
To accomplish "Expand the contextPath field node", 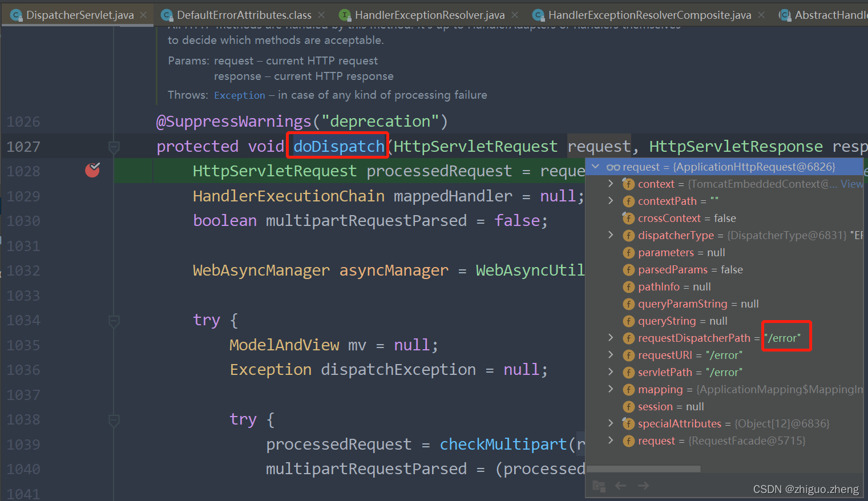I will click(611, 201).
